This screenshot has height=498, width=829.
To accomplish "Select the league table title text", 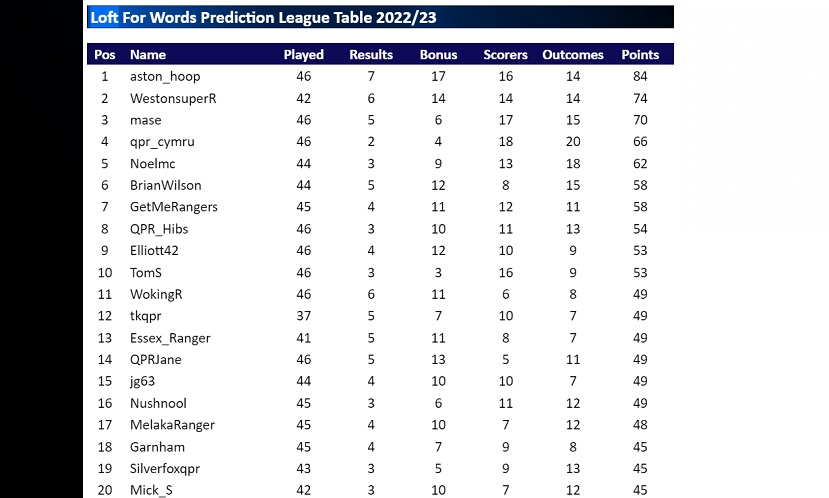I will tap(263, 18).
